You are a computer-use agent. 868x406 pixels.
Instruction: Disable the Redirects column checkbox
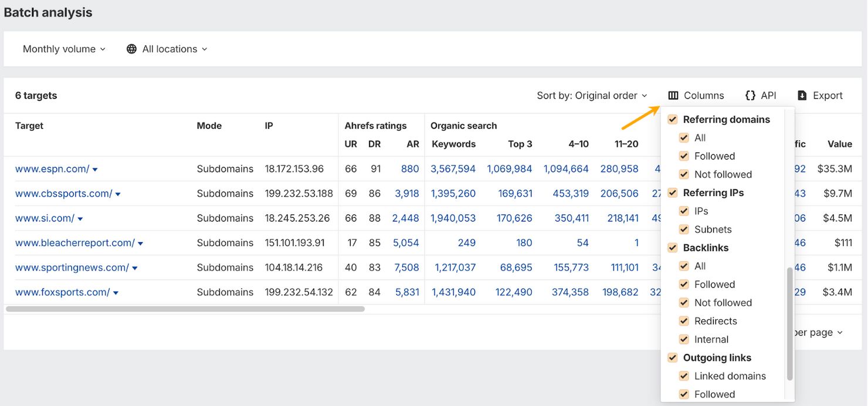point(684,321)
